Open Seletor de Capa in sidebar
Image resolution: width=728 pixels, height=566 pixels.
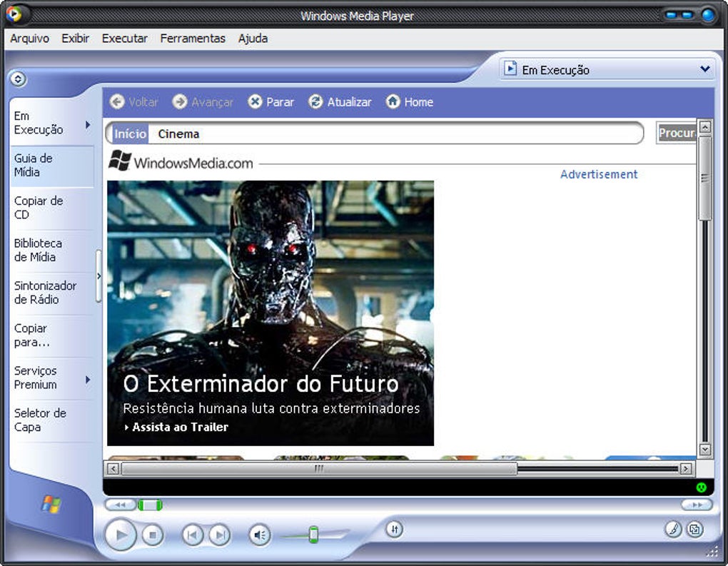click(x=52, y=420)
